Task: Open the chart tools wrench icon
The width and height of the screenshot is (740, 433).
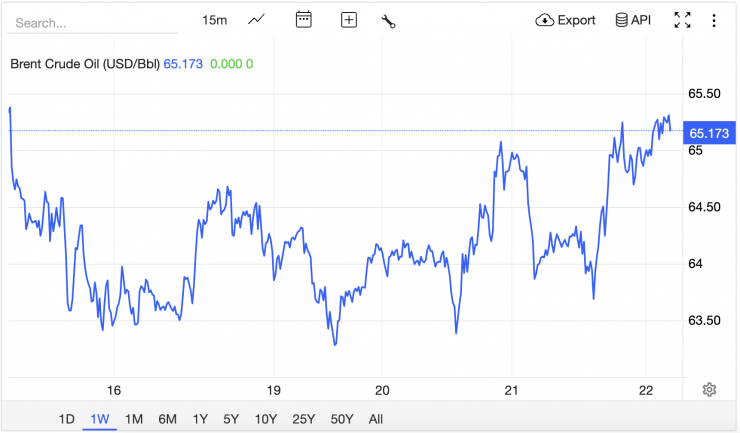Action: tap(389, 21)
